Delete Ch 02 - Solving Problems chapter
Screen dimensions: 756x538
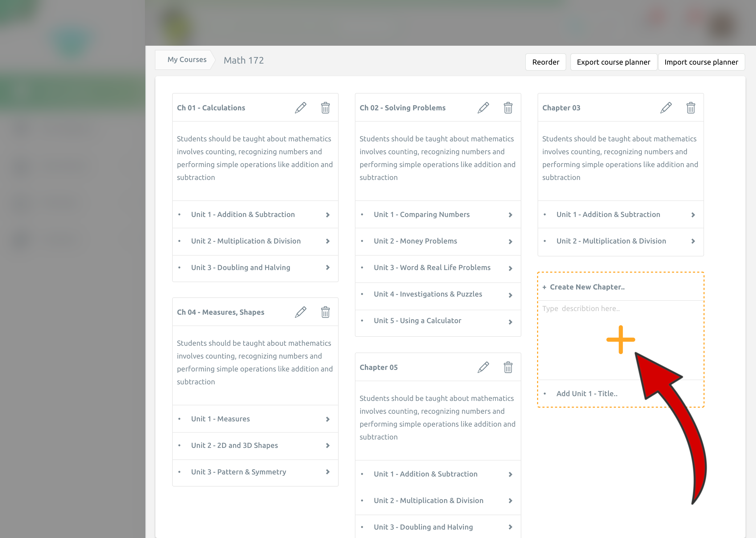click(508, 108)
